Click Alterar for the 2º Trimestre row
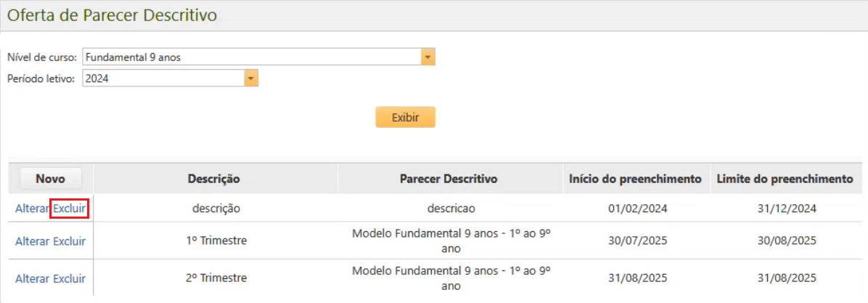This screenshot has width=868, height=303. (32, 278)
